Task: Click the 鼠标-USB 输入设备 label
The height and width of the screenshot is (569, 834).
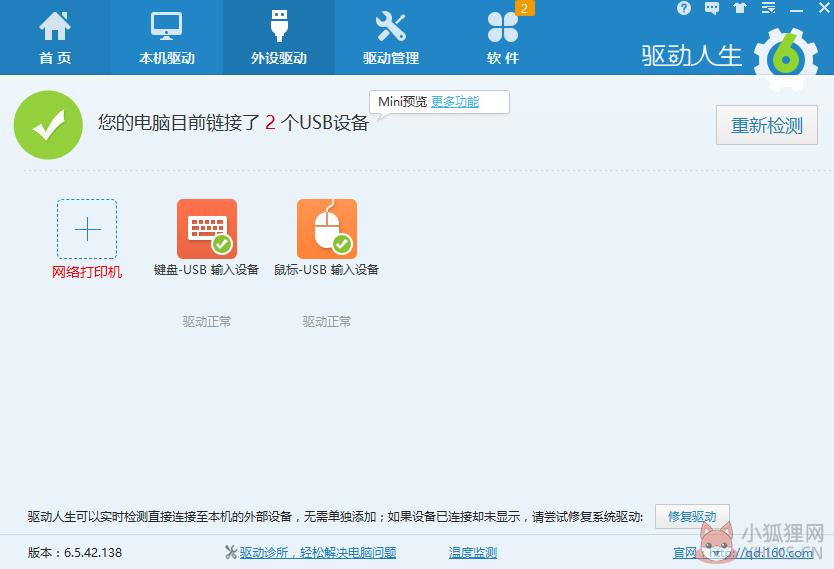Action: tap(326, 270)
